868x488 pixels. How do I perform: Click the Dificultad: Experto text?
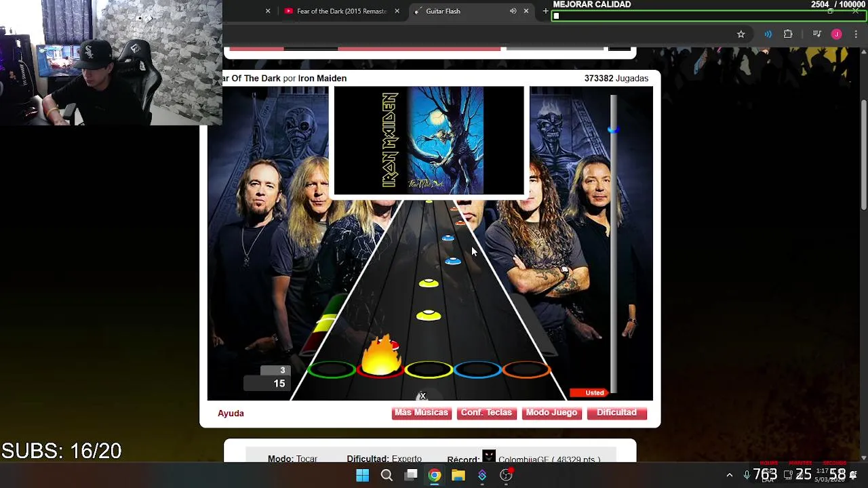(384, 459)
